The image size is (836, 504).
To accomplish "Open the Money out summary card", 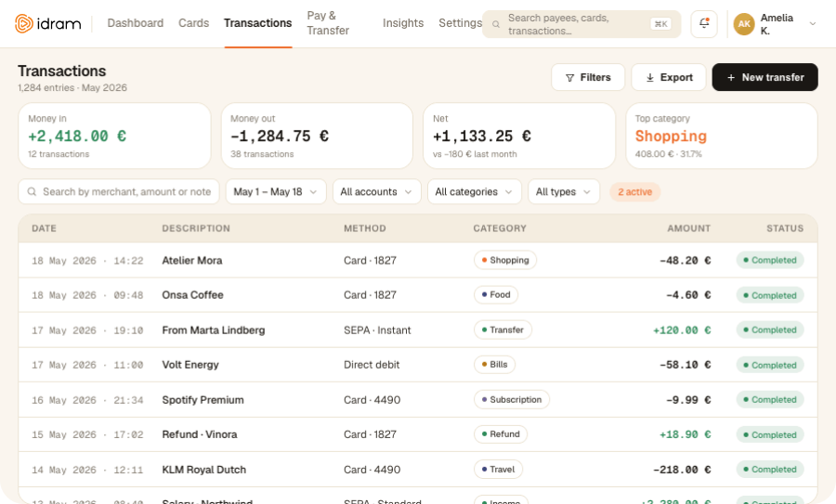I will tap(318, 136).
